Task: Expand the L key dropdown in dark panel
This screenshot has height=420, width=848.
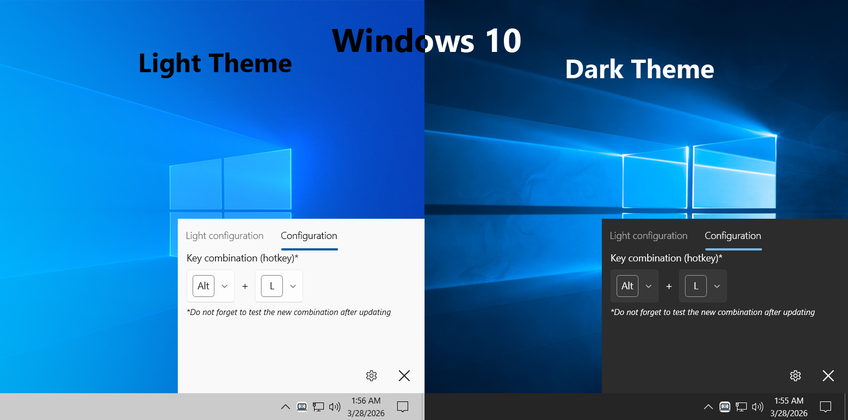Action: tap(703, 286)
